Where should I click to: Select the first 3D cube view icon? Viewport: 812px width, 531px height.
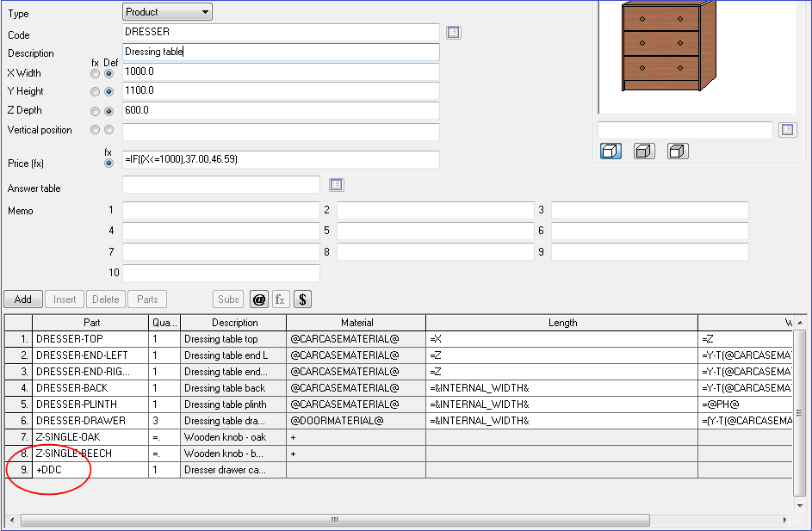point(610,151)
